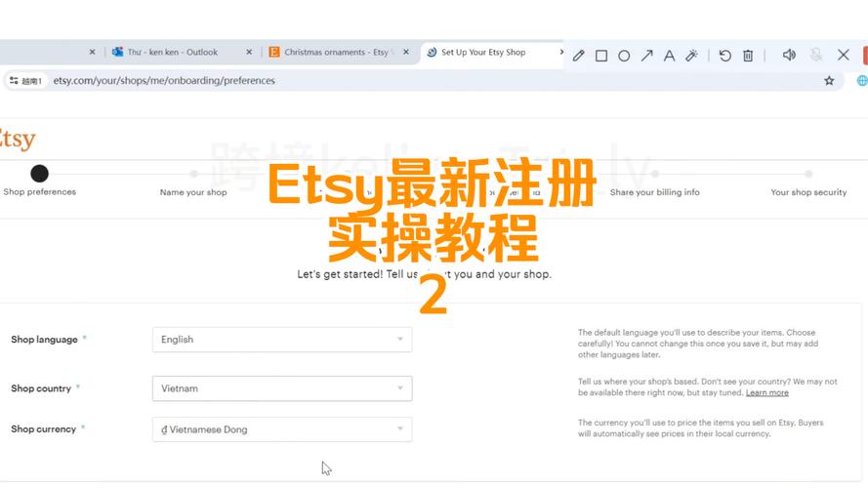
Task: Click the Learn more link
Action: (x=766, y=392)
